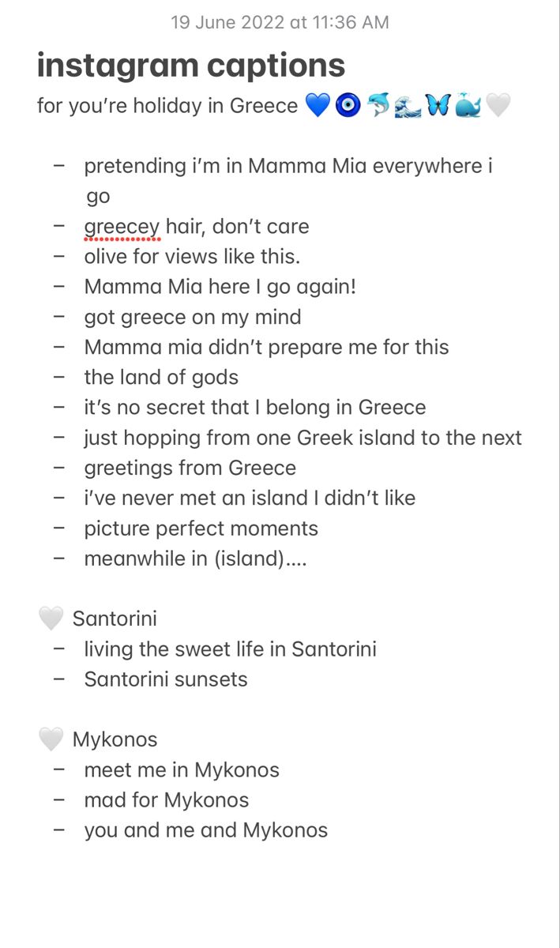Click the ocean wave emoji
560x948 pixels.
(x=408, y=106)
